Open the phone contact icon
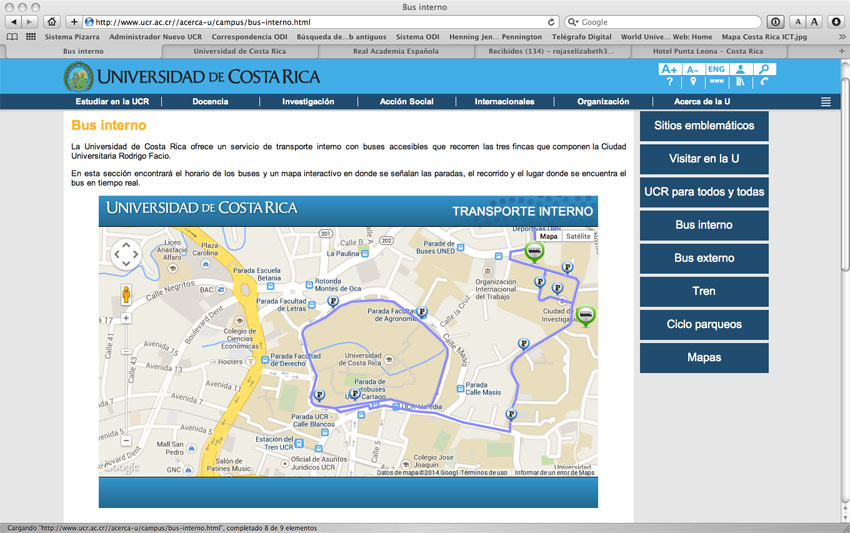The width and height of the screenshot is (850, 533). (x=764, y=82)
